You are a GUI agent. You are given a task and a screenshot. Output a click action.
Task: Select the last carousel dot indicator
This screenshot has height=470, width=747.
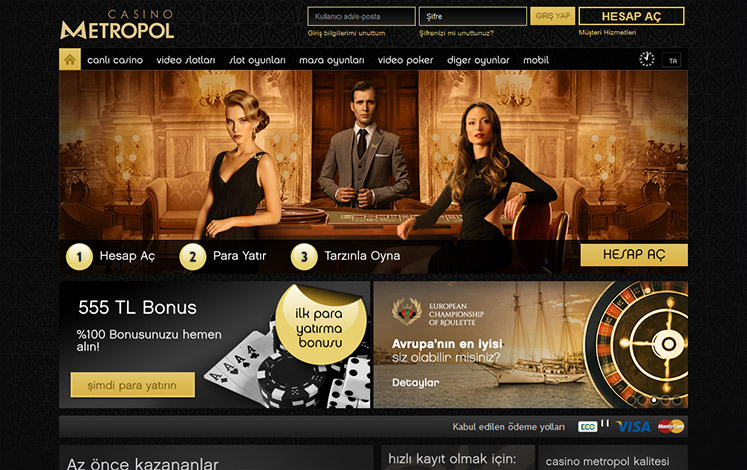[677, 400]
